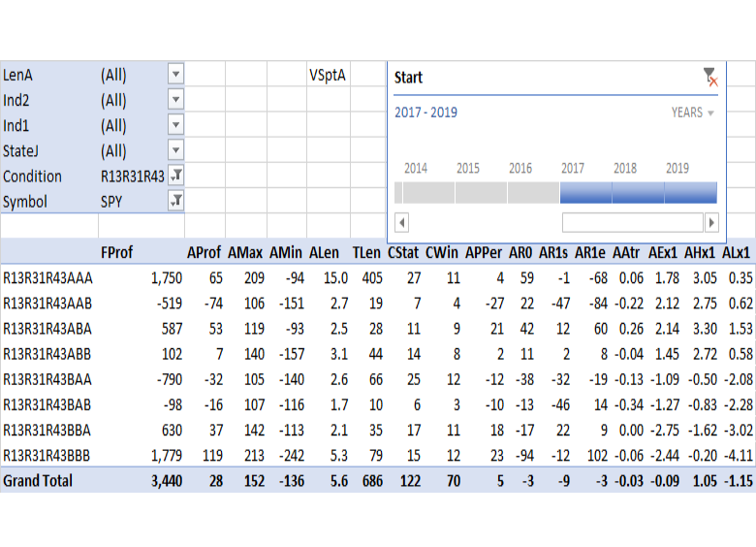This screenshot has height=547, width=756.
Task: Select row label R13R31R43ABA
Action: [x=47, y=329]
